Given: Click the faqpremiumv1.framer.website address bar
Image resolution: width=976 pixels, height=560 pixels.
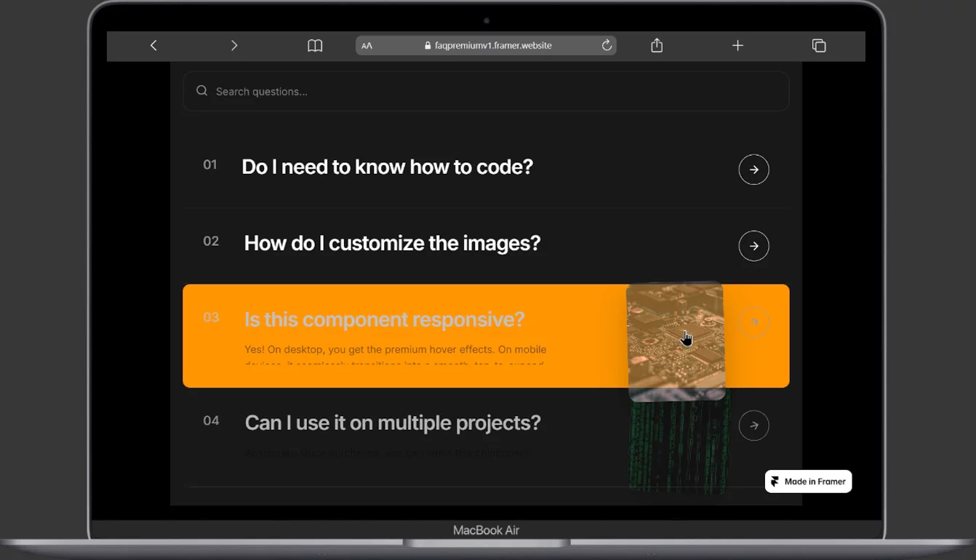Looking at the screenshot, I should [x=486, y=45].
